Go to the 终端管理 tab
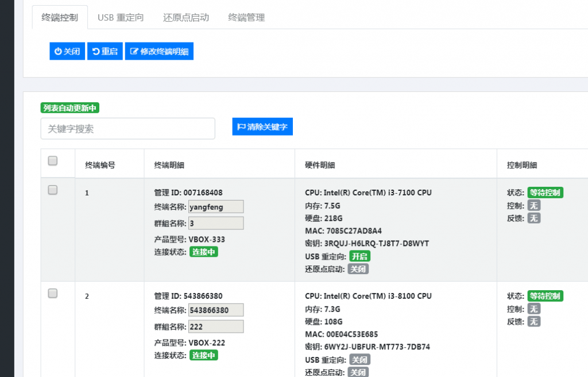This screenshot has width=588, height=377. pos(246,17)
